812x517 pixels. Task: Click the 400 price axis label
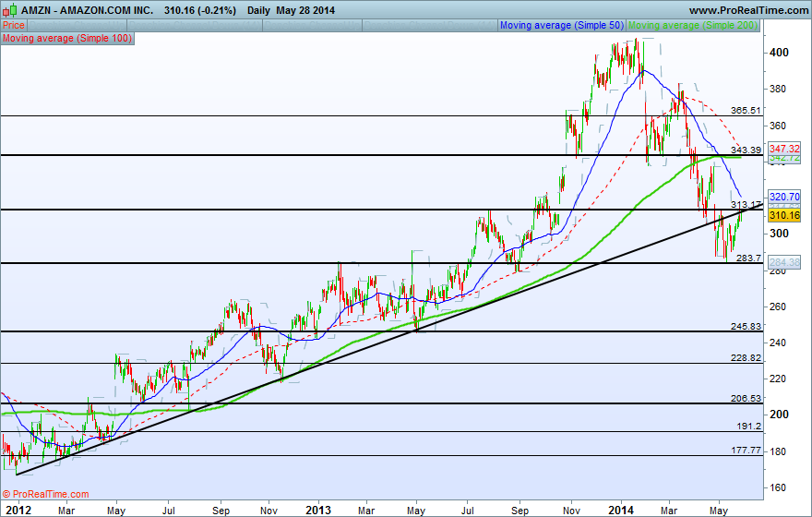click(779, 53)
